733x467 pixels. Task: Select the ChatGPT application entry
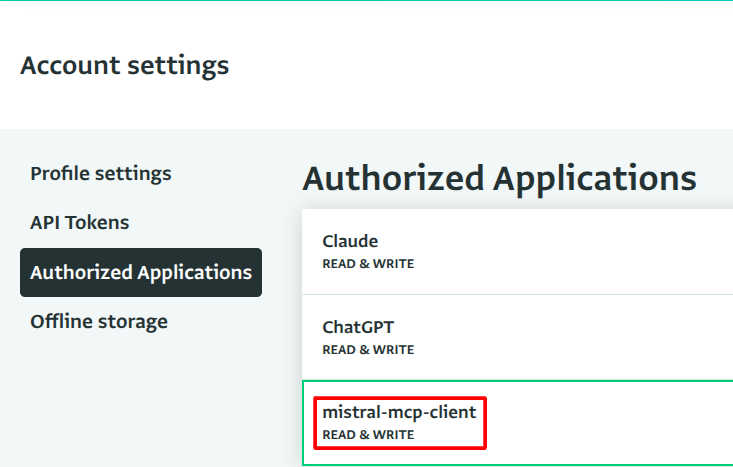(x=517, y=338)
